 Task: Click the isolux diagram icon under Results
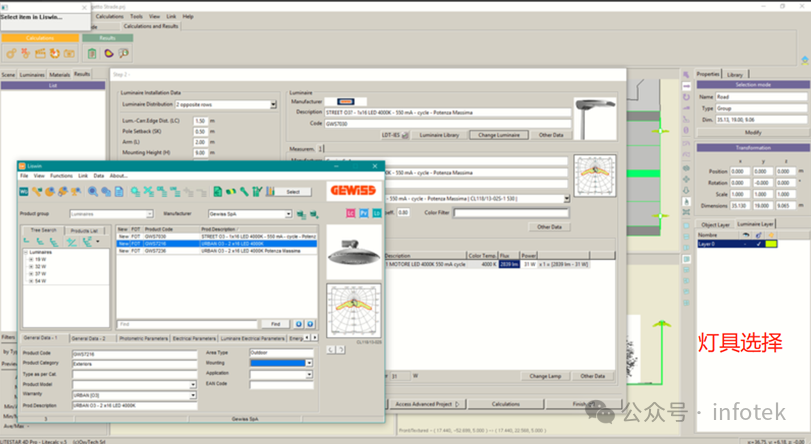click(x=109, y=53)
